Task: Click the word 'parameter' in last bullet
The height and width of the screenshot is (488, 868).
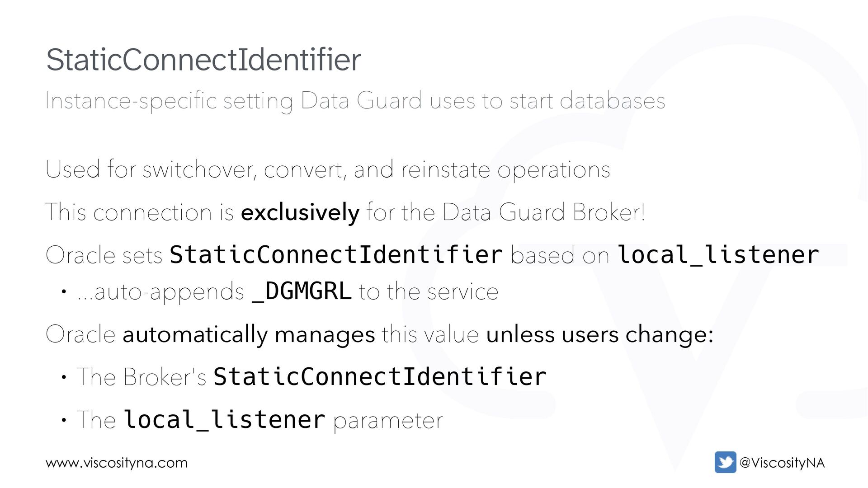Action: click(388, 421)
